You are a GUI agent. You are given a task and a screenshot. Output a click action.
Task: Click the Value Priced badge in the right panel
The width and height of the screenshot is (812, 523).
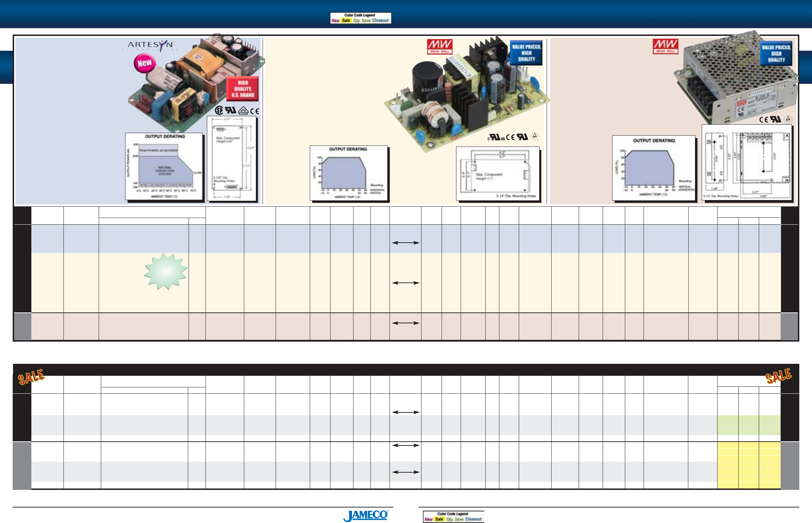coord(776,54)
